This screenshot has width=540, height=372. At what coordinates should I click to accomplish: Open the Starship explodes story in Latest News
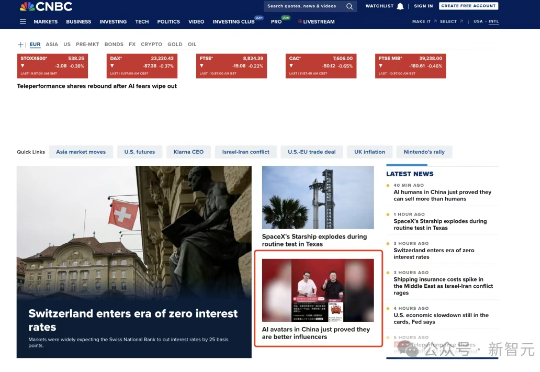[x=440, y=225]
